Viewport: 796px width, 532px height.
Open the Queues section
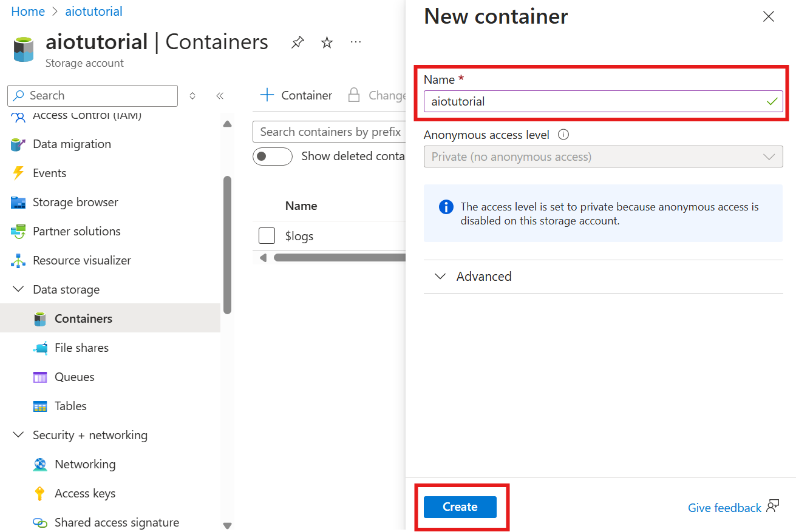tap(74, 377)
